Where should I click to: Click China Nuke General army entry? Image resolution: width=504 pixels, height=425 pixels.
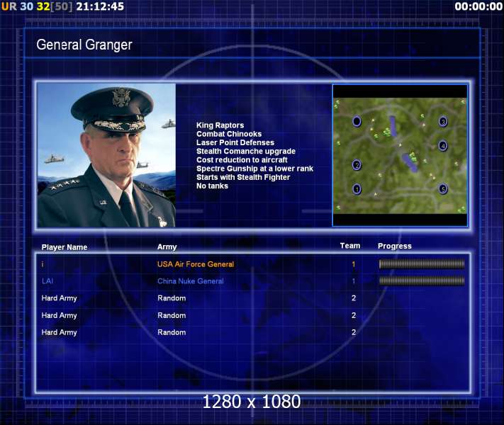[190, 281]
